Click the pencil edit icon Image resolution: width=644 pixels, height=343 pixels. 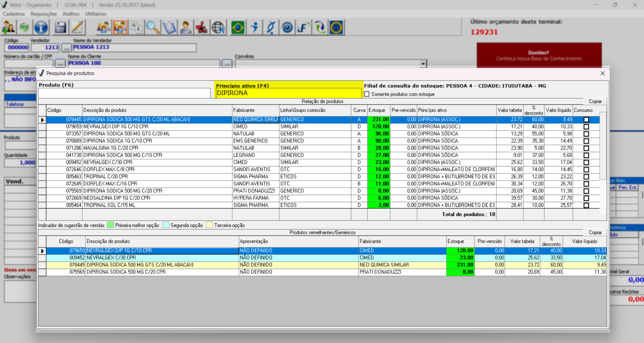[x=77, y=28]
